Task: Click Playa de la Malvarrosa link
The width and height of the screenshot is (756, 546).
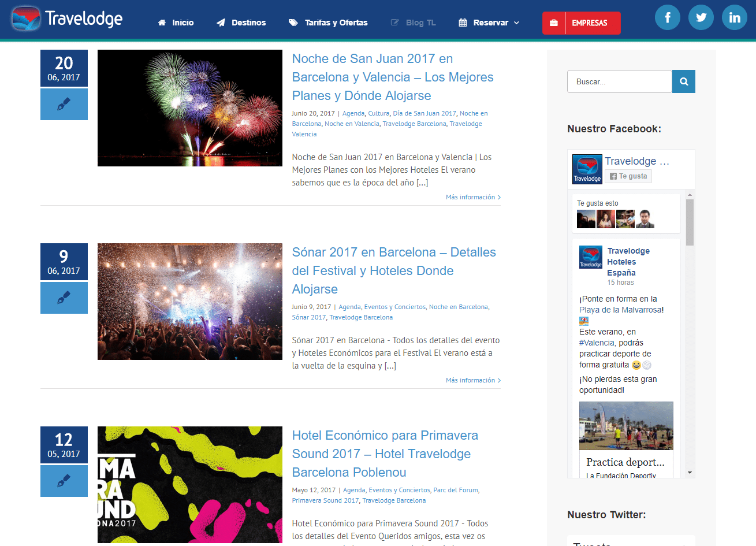Action: coord(620,310)
